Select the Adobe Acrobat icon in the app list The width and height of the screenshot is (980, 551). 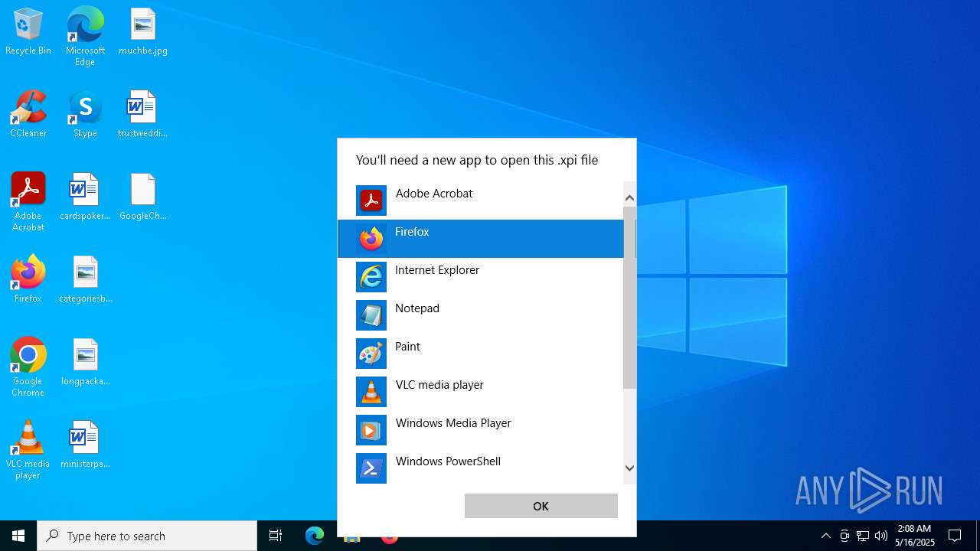(x=371, y=201)
